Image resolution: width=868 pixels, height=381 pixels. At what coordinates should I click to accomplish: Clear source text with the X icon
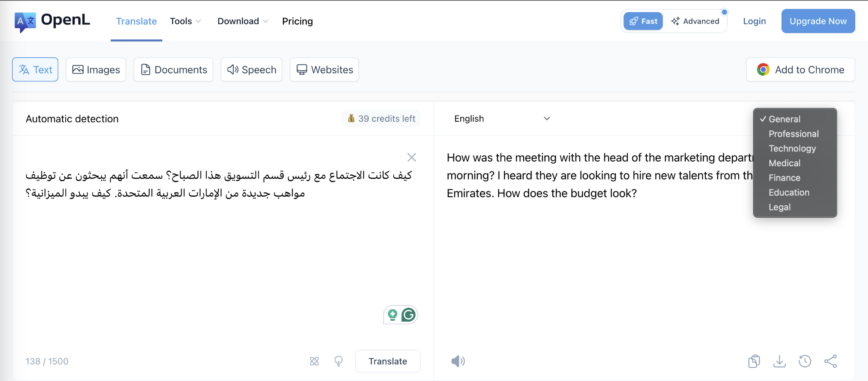(411, 157)
